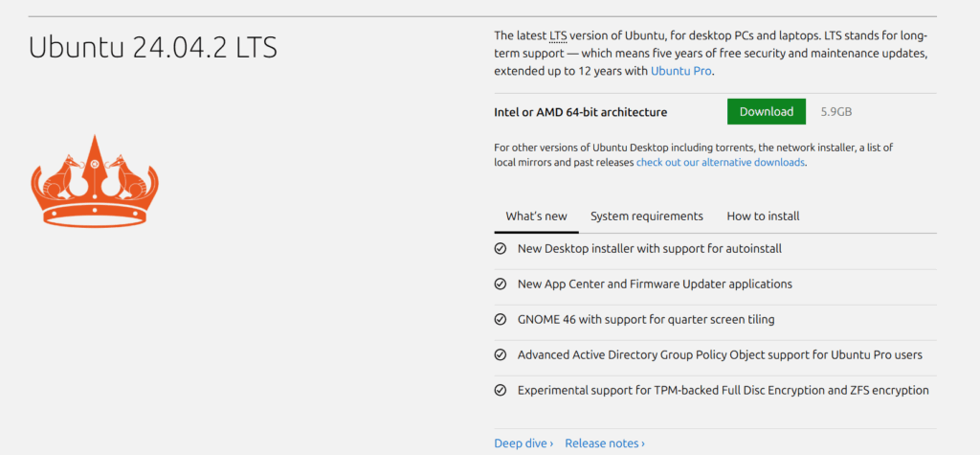980x455 pixels.
Task: Click TPM-backed Full Disc Encryption text
Action: click(x=724, y=391)
